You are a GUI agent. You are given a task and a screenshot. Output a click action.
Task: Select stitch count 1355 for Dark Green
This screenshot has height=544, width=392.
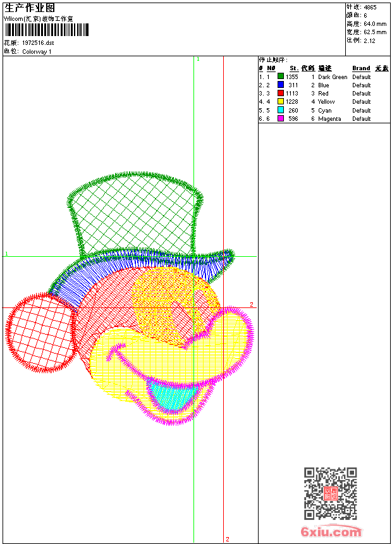[291, 77]
